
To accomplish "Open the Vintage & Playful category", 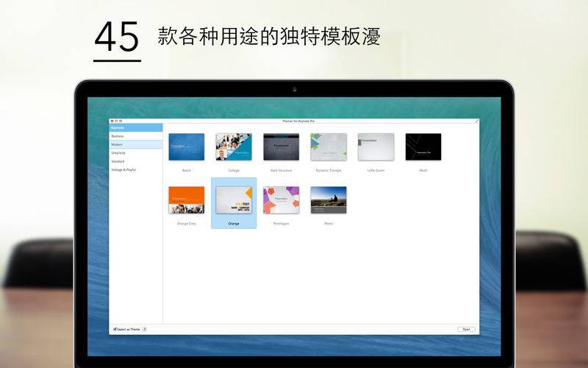I will coord(136,170).
